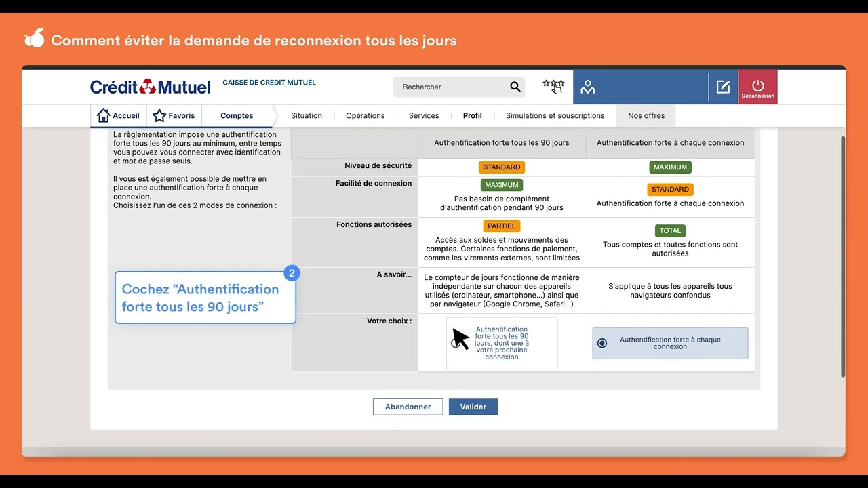Image resolution: width=868 pixels, height=488 pixels.
Task: Open the Comptes tab
Action: [237, 116]
